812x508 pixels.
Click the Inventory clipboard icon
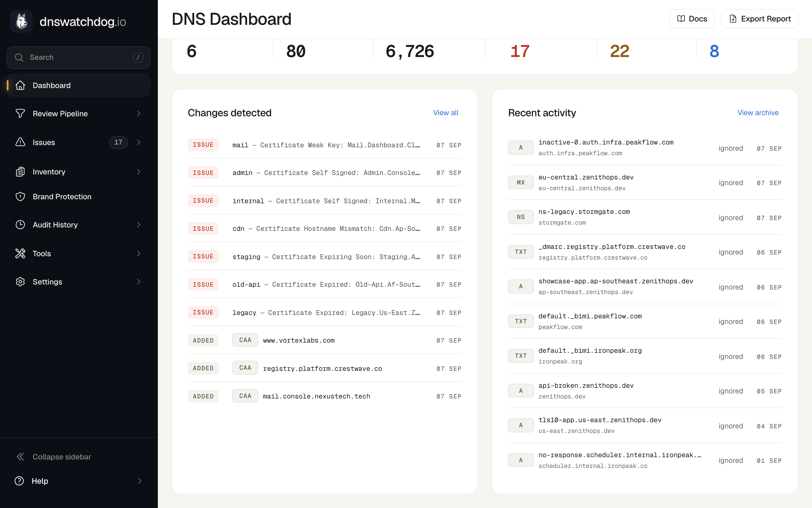coord(20,172)
